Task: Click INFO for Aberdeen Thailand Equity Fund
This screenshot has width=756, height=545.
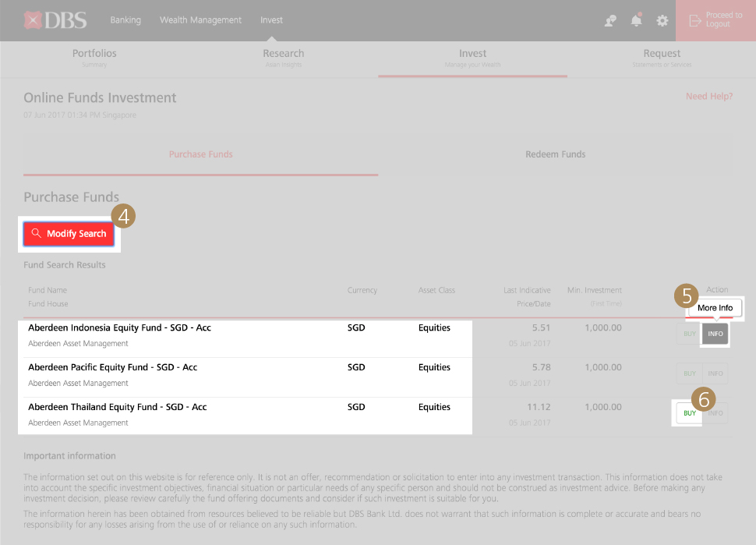Action: pyautogui.click(x=715, y=413)
